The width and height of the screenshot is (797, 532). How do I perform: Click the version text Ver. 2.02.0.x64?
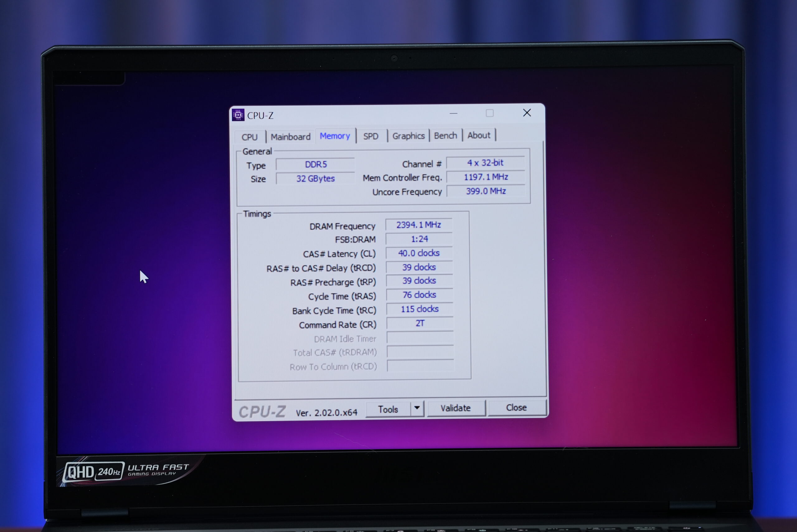pos(327,413)
